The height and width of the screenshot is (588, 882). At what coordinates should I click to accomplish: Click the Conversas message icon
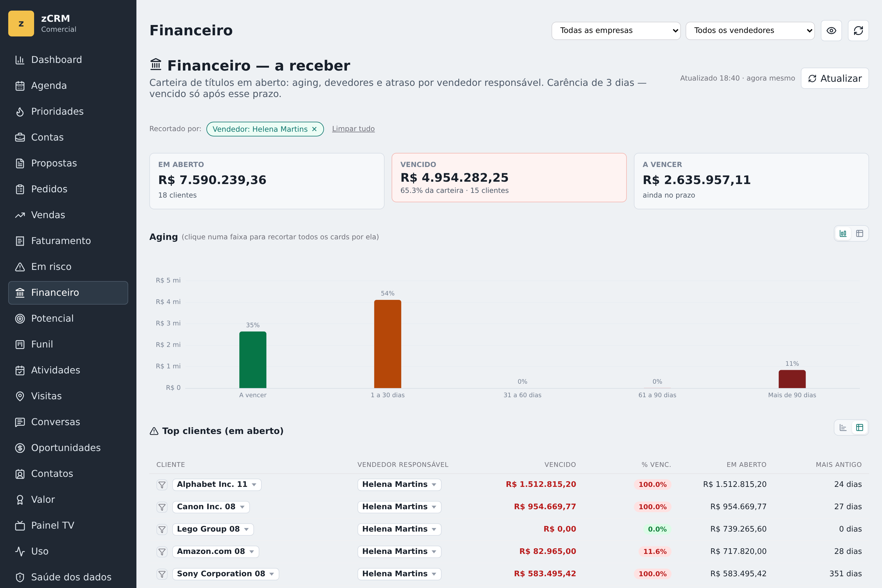click(x=20, y=422)
